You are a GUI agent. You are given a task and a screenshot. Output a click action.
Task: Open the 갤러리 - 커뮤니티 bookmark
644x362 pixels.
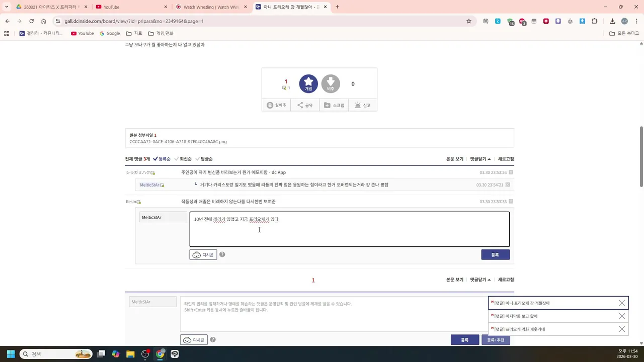(x=41, y=33)
